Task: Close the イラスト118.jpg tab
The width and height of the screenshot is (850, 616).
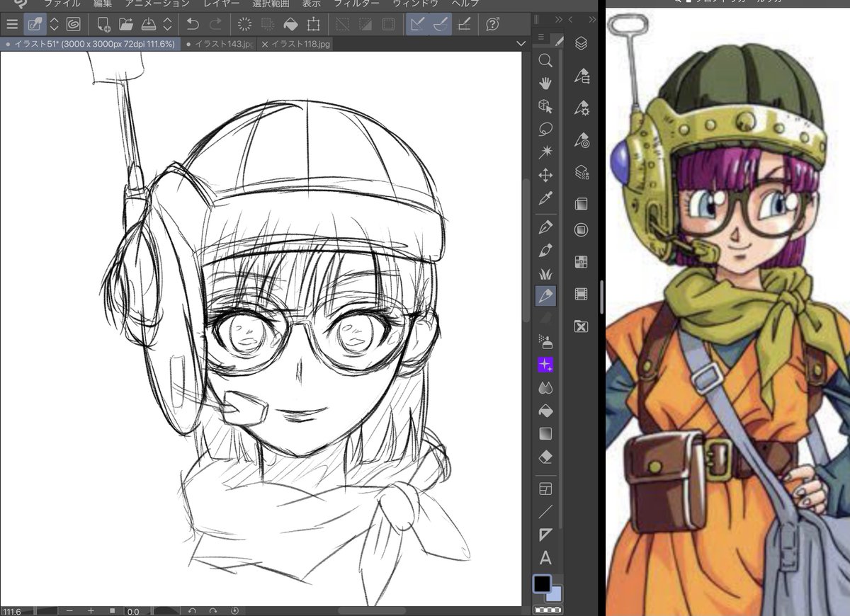Action: tap(265, 45)
